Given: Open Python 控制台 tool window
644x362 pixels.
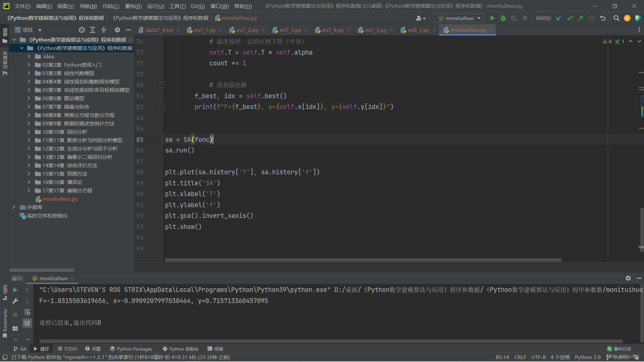Looking at the screenshot, I should pyautogui.click(x=180, y=349).
